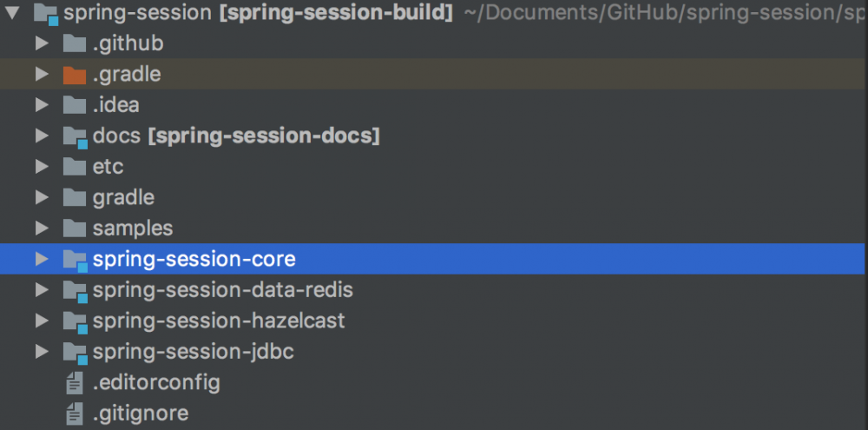The height and width of the screenshot is (430, 868).
Task: Click the spring-session-core module folder icon
Action: [75, 259]
